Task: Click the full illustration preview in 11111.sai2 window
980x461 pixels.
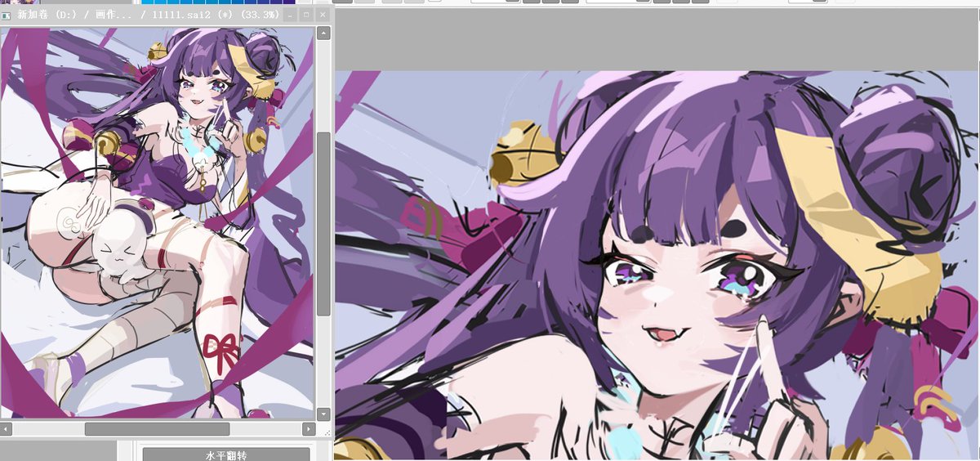Action: tap(157, 222)
